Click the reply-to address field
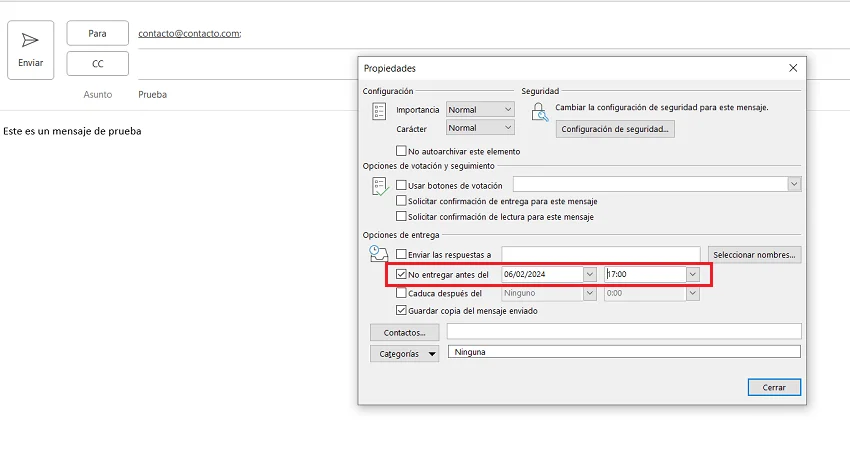850x465 pixels. (x=601, y=254)
